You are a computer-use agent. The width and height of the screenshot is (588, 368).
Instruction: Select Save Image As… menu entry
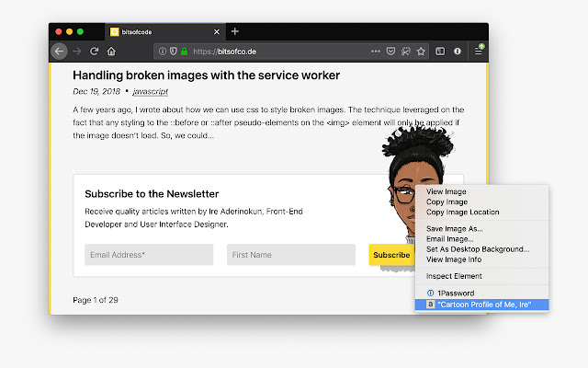point(455,228)
